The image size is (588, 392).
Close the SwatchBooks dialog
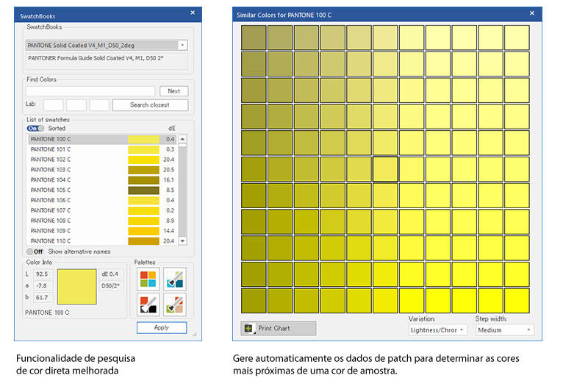(x=193, y=13)
